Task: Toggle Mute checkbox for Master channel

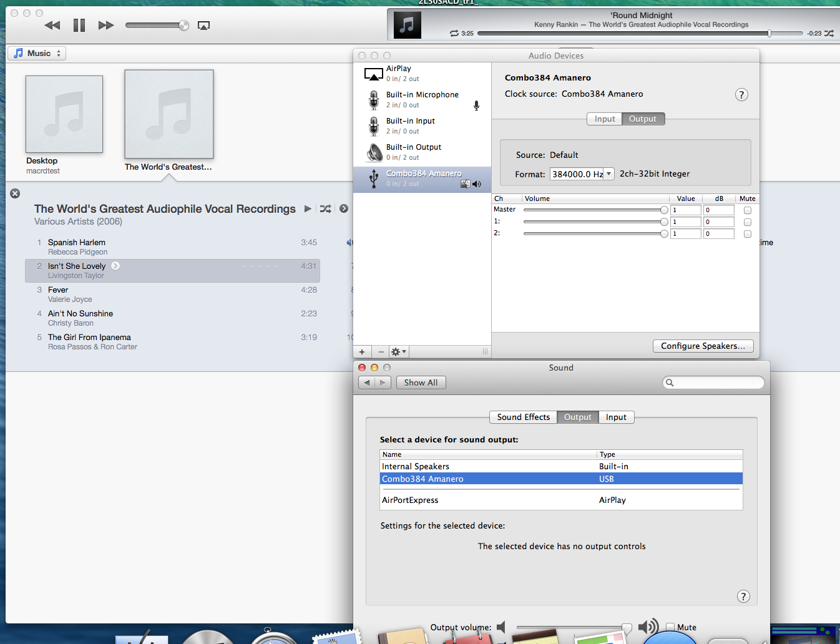Action: (748, 210)
